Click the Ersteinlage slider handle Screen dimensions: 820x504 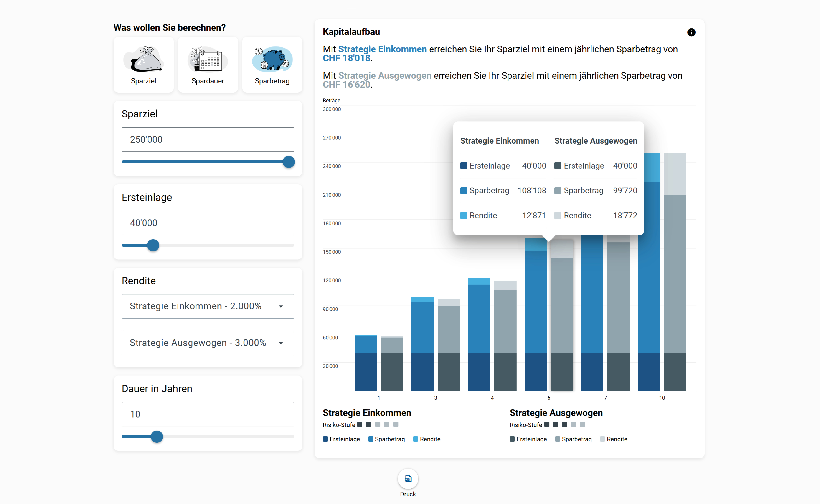tap(153, 245)
